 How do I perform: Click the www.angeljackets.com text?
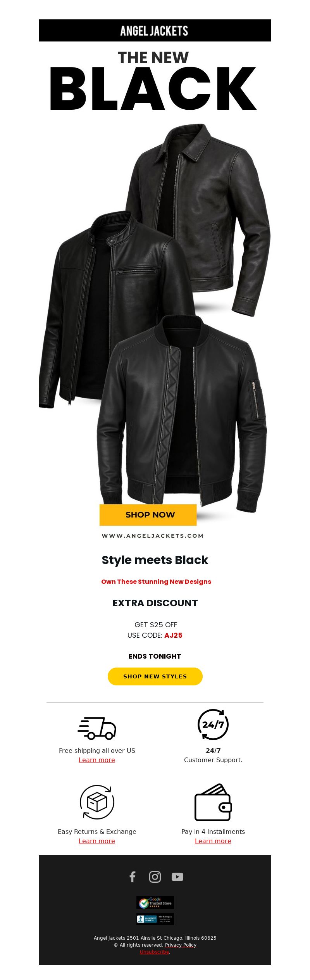point(153,536)
